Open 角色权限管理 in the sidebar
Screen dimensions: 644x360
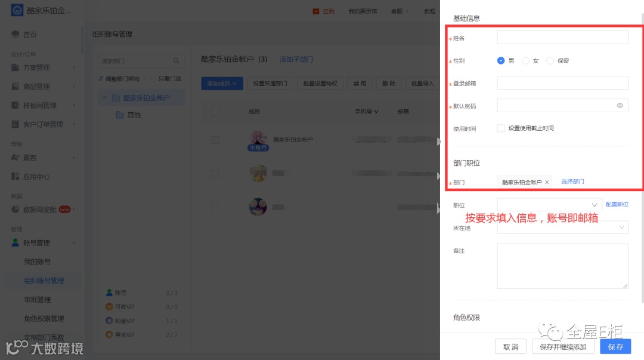[44, 318]
